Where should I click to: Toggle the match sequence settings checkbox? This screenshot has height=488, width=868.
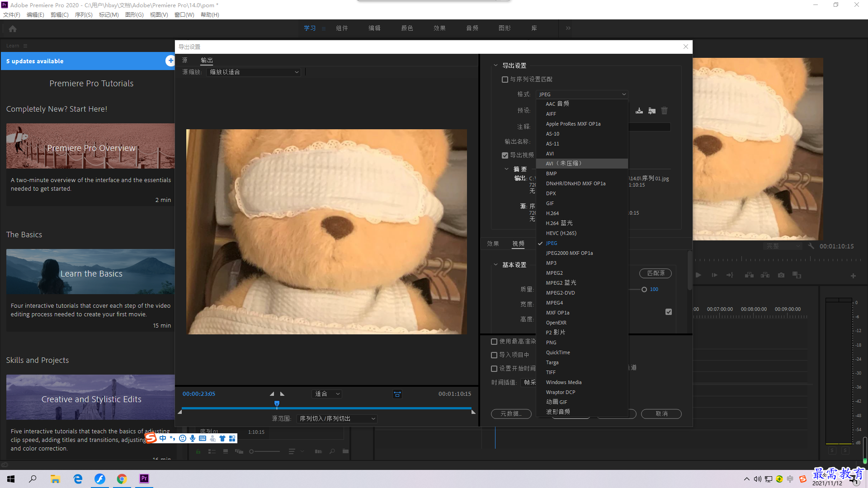(x=505, y=80)
